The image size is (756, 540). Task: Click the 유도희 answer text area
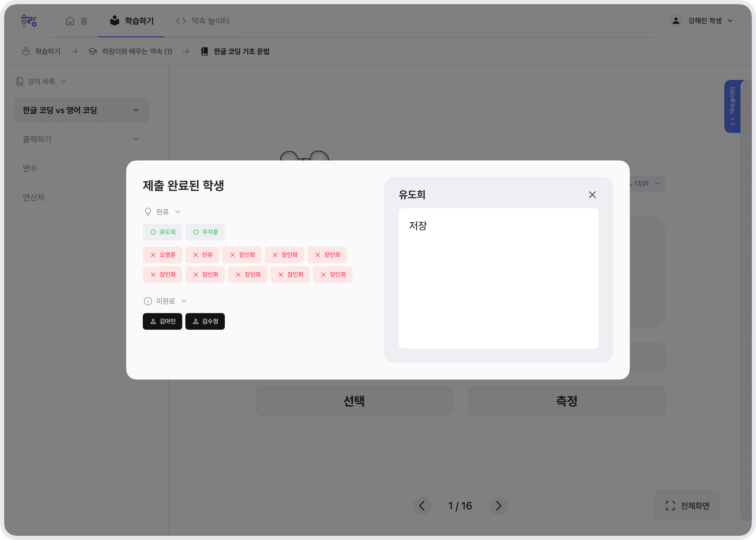coord(499,278)
